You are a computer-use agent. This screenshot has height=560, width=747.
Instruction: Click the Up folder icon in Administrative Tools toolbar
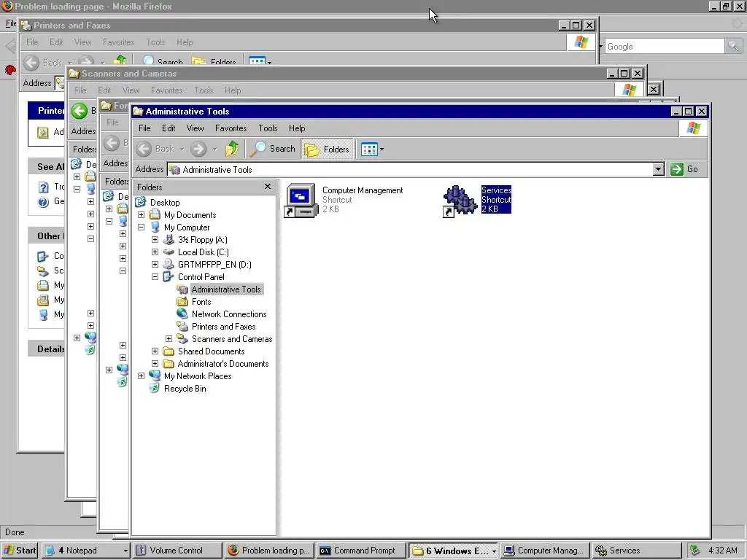(x=232, y=149)
